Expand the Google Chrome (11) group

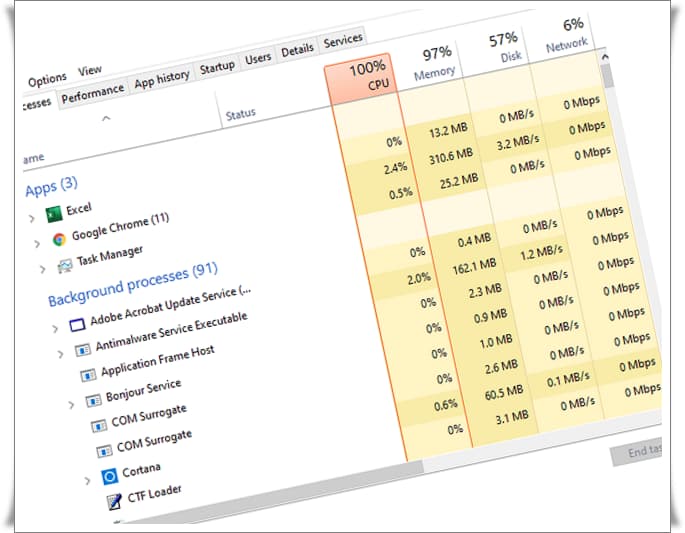point(37,243)
